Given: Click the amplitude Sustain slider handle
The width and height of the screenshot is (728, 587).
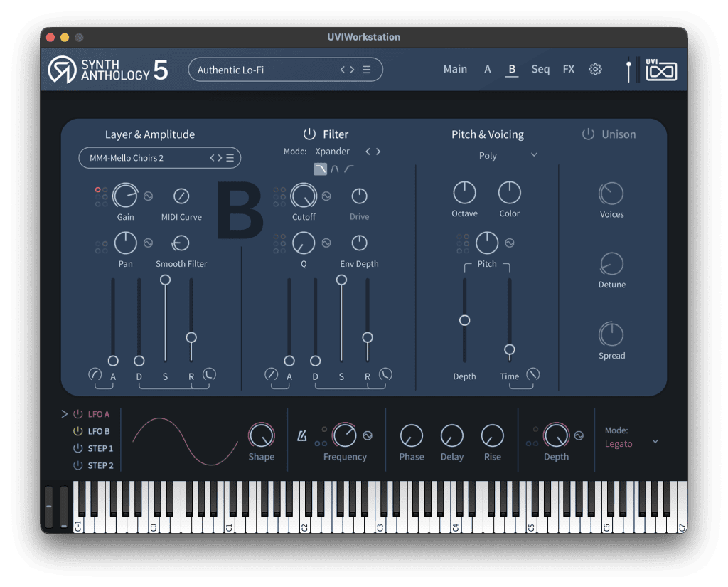Looking at the screenshot, I should pyautogui.click(x=165, y=280).
